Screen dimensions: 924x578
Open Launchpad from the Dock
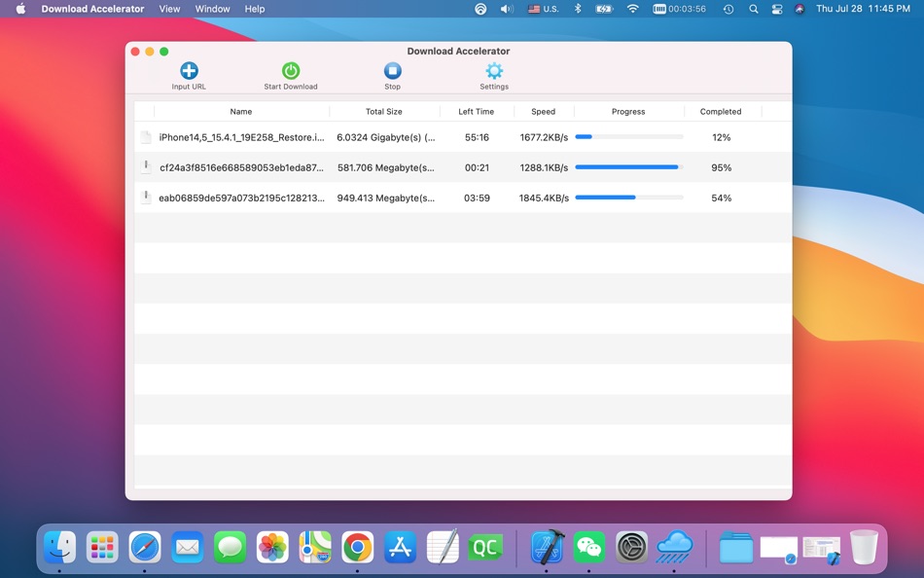pyautogui.click(x=102, y=547)
